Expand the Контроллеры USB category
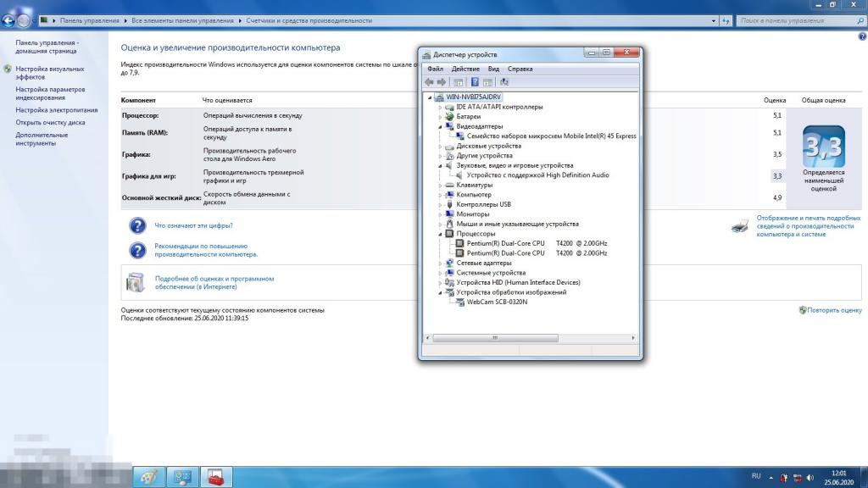Viewport: 868px width, 488px height. [x=440, y=205]
